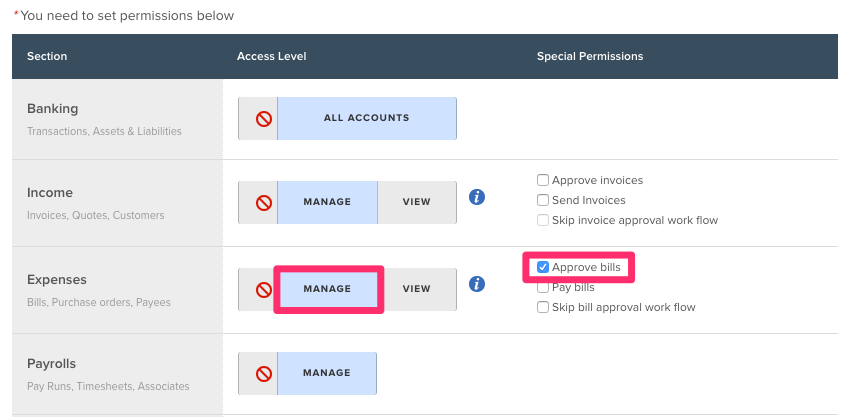Toggle Skip invoice approval work flow checkbox
This screenshot has height=417, width=852.
(542, 220)
